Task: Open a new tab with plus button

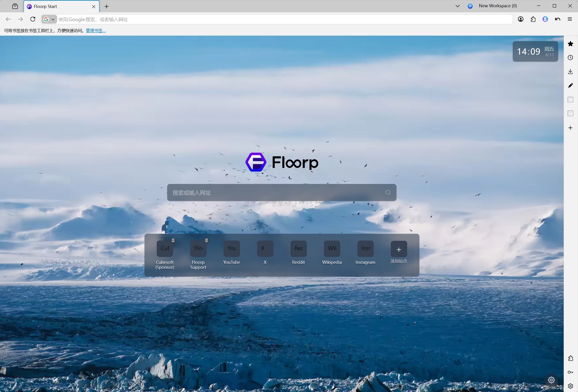Action: (106, 6)
